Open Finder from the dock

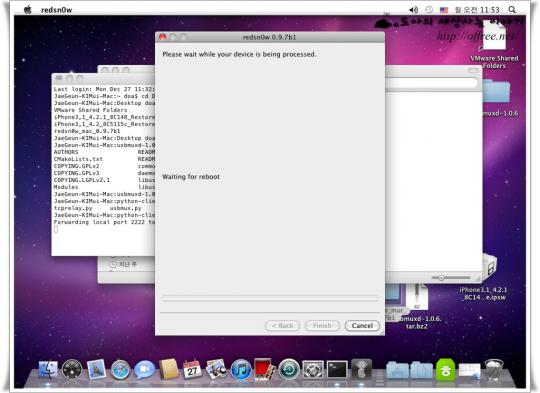pyautogui.click(x=48, y=370)
